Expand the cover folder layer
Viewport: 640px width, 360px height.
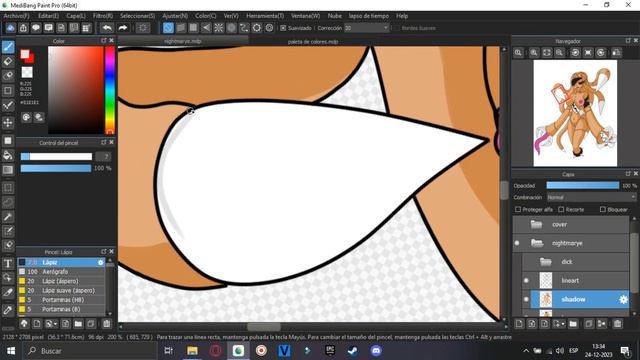[536, 224]
